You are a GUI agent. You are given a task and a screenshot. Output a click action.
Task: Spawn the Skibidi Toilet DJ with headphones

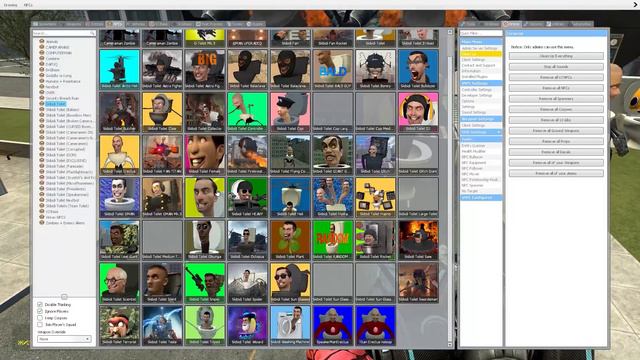tap(418, 112)
